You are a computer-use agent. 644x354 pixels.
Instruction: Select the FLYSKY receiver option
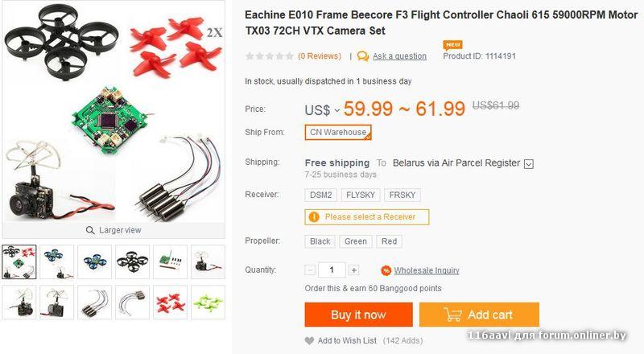[361, 195]
